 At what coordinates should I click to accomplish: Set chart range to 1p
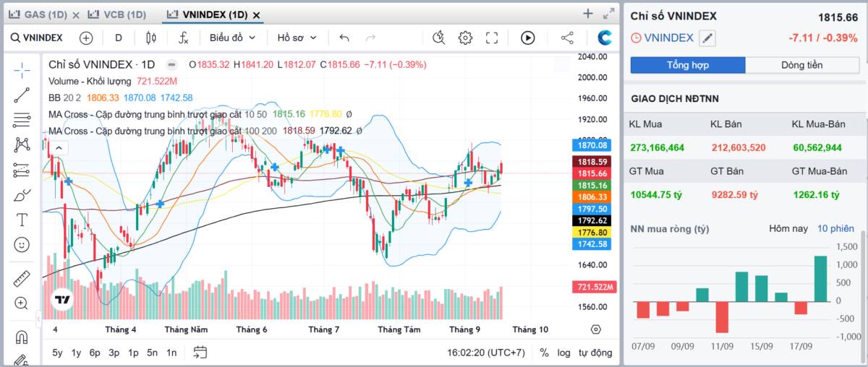133,353
